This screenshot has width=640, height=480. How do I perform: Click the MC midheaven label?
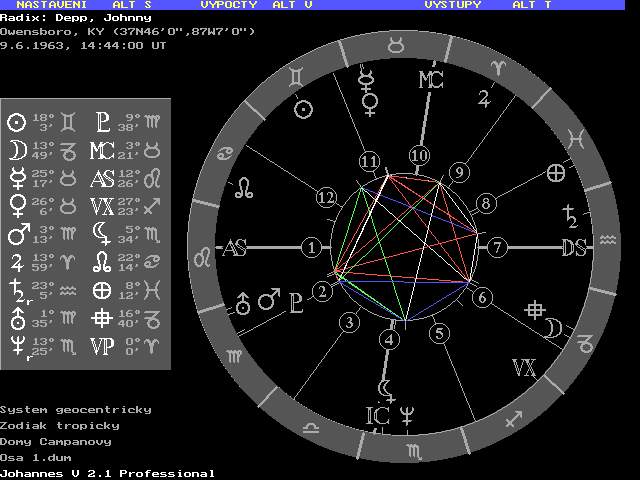coord(430,80)
